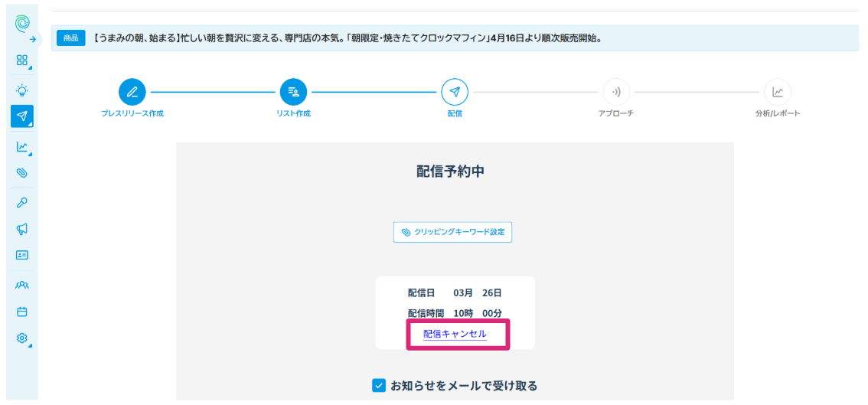Open the dashboard grid icon in sidebar
This screenshot has height=405, width=868.
click(x=22, y=60)
